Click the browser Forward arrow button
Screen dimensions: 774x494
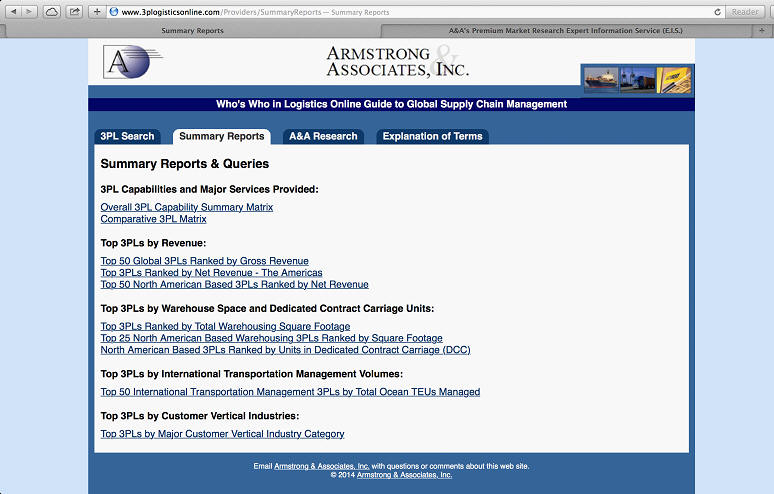click(29, 11)
